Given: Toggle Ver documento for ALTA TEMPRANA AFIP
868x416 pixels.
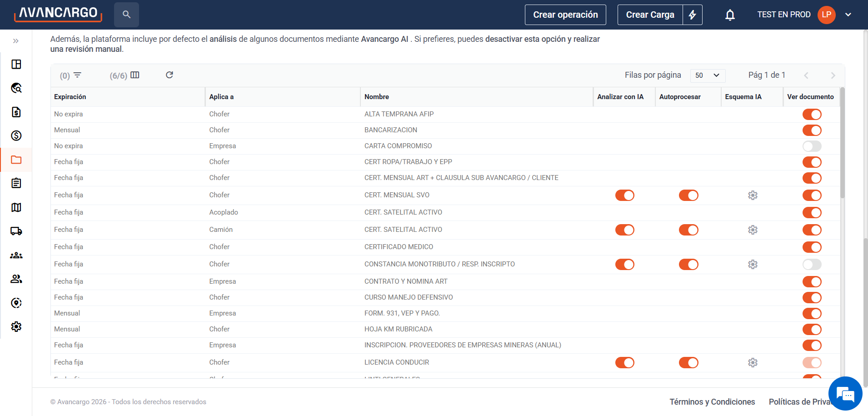Looking at the screenshot, I should [x=812, y=114].
